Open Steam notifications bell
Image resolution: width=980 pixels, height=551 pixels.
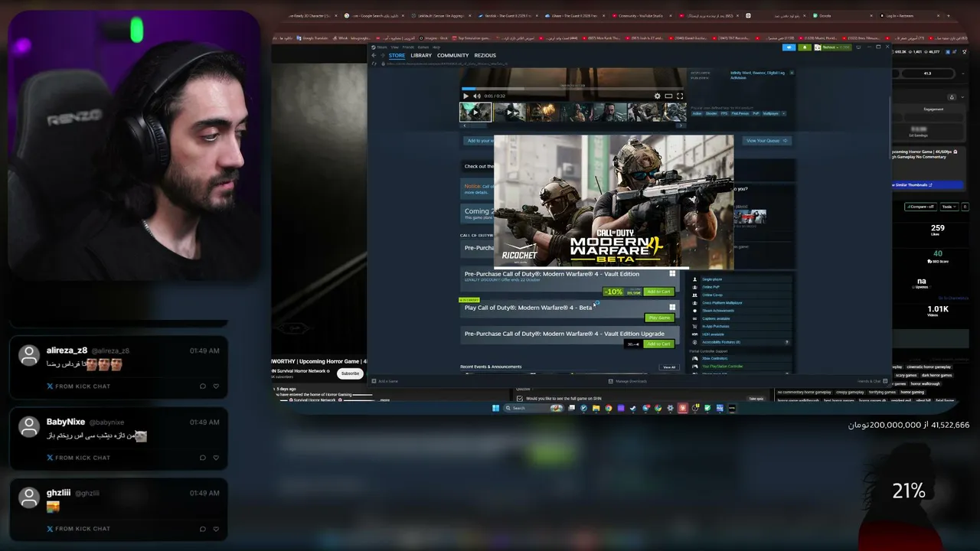(805, 47)
